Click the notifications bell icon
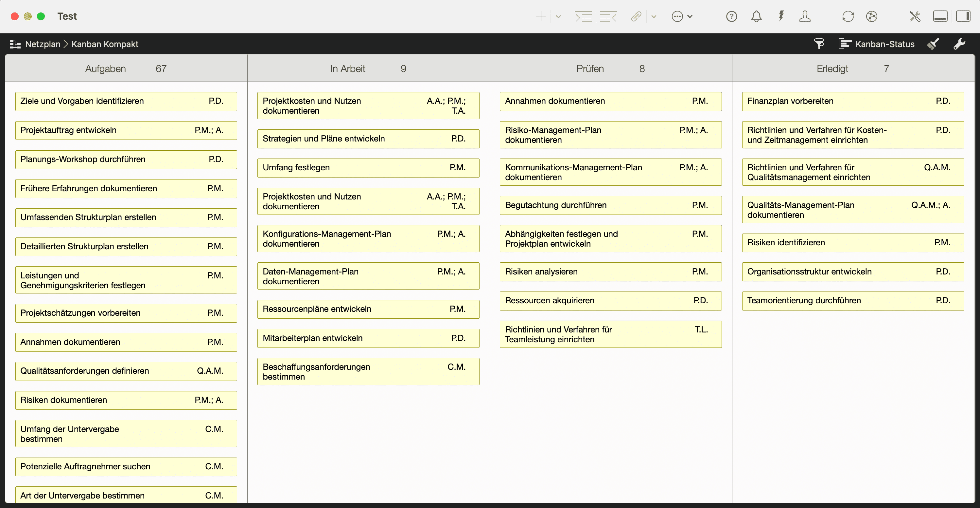 point(756,16)
